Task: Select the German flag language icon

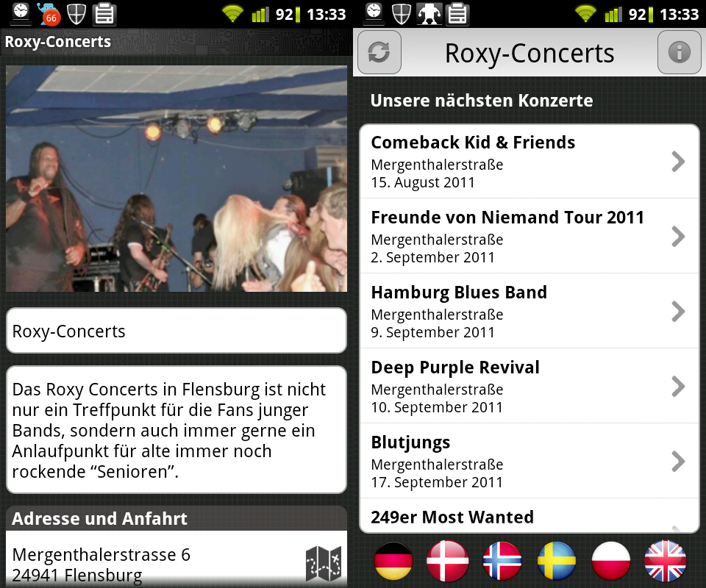Action: coord(393,561)
